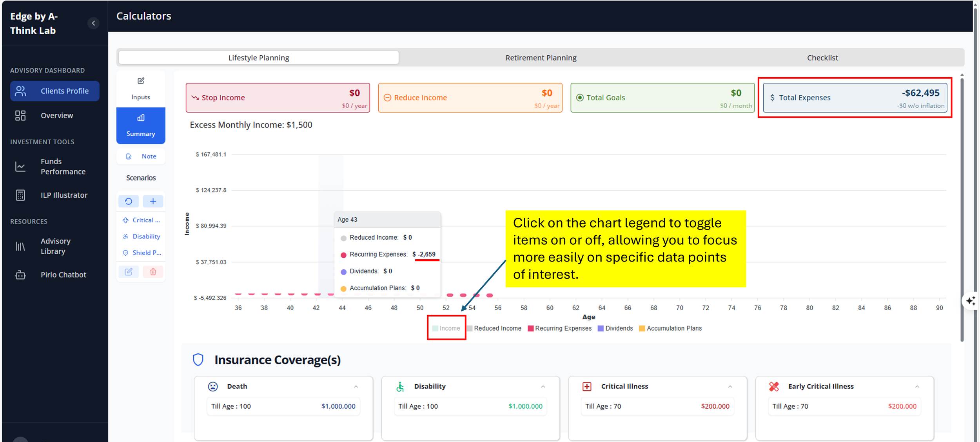Open ILP Illustrator in the sidebar

[x=55, y=195]
